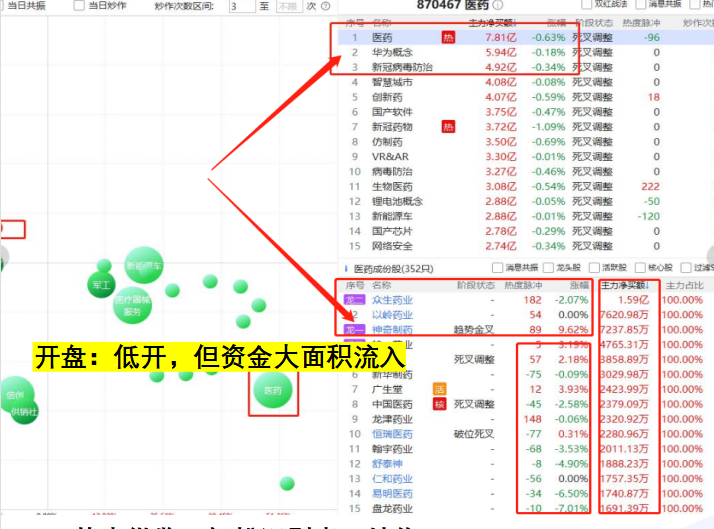Open 众生药业 stock link
714x529 pixels.
392,300
